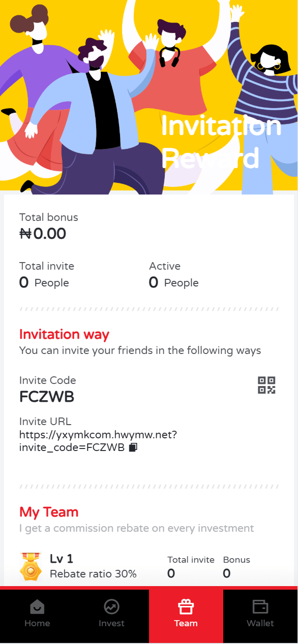Open the Wallet tab label
The height and width of the screenshot is (644, 298).
[x=260, y=623]
